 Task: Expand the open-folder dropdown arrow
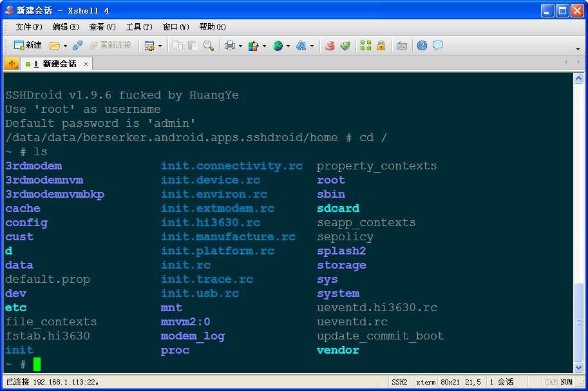[65, 46]
